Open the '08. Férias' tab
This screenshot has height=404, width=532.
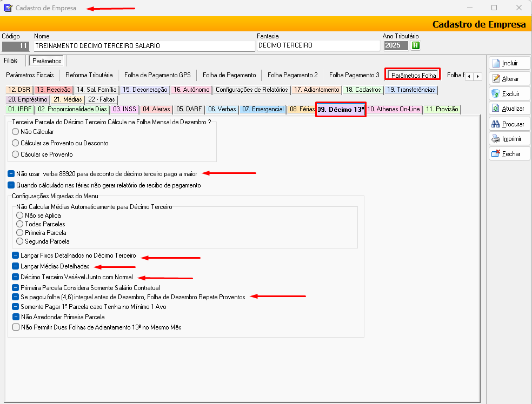pos(301,109)
